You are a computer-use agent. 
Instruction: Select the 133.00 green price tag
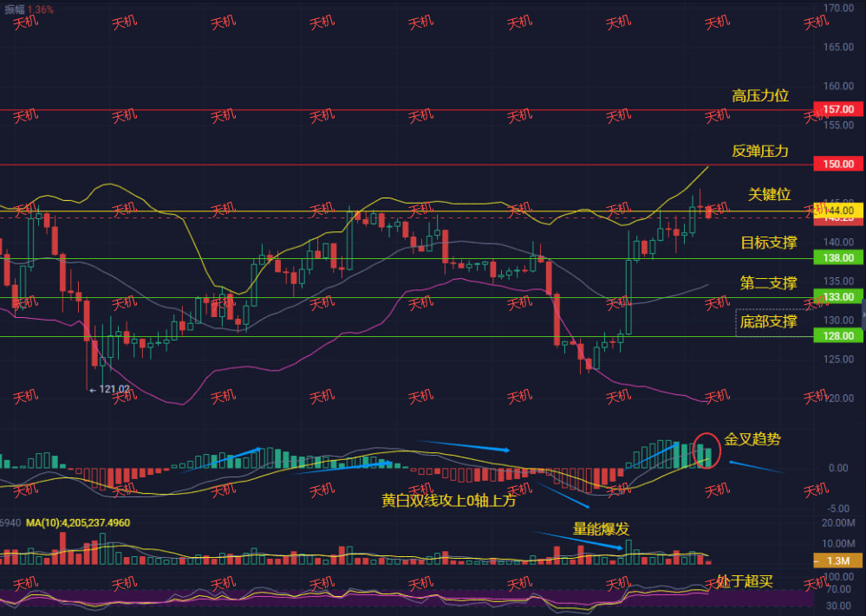[838, 297]
